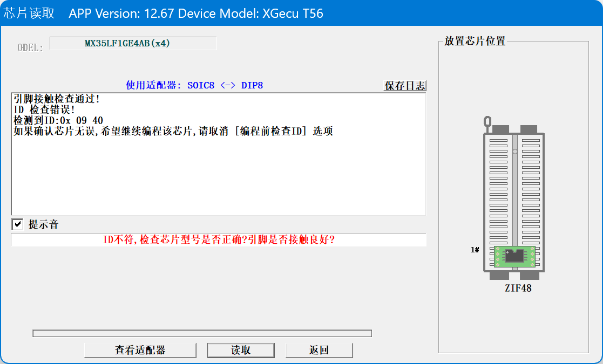This screenshot has width=603, height=364.
Task: Toggle the 提示音 checkbox
Action: pyautogui.click(x=17, y=224)
